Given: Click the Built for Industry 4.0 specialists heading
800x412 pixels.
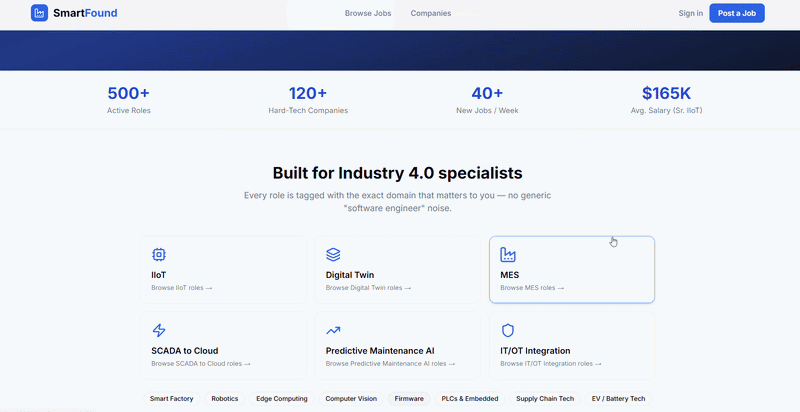Looking at the screenshot, I should 397,173.
